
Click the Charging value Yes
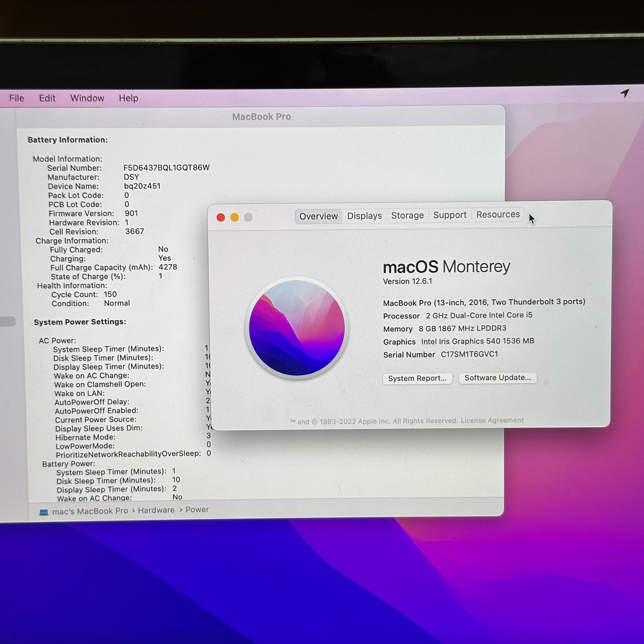coord(165,258)
